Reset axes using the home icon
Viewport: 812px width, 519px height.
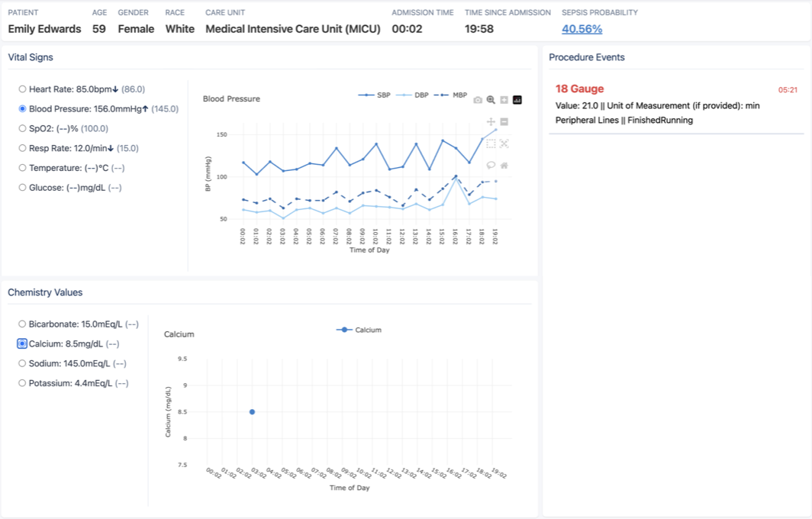click(504, 164)
